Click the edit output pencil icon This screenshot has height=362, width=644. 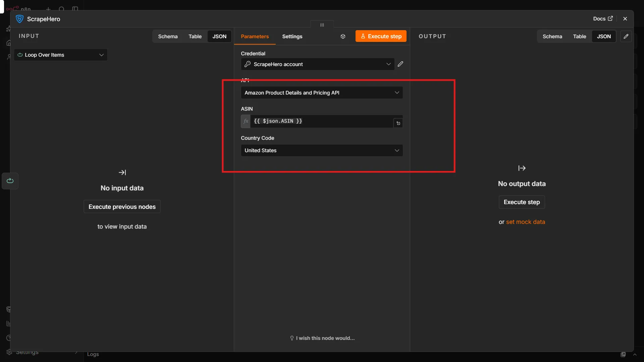(x=626, y=36)
